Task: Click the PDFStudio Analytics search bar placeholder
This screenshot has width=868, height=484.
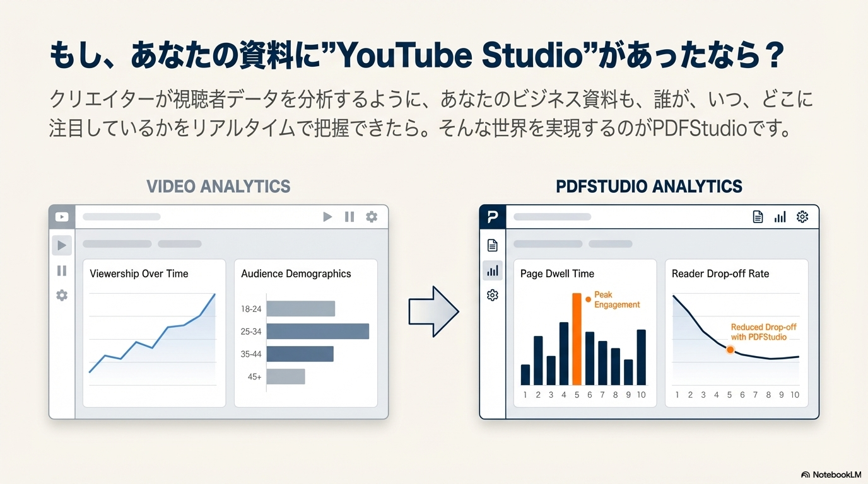Action: [x=553, y=217]
